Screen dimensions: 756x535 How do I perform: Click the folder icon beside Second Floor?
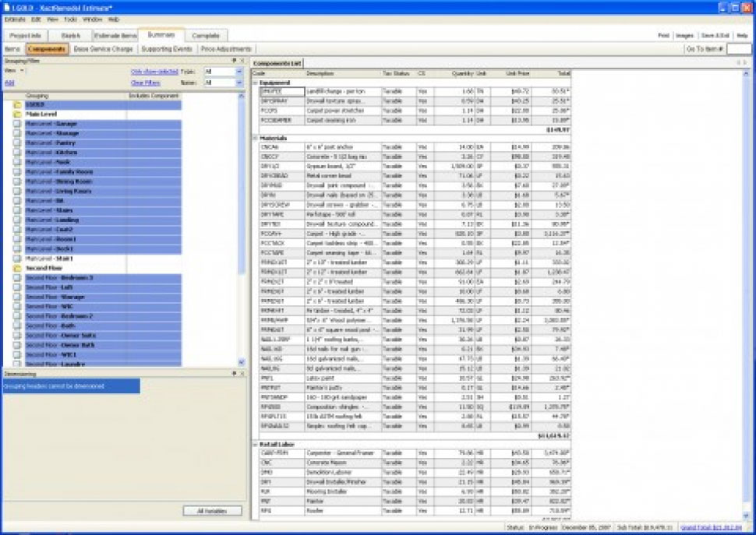coord(17,268)
